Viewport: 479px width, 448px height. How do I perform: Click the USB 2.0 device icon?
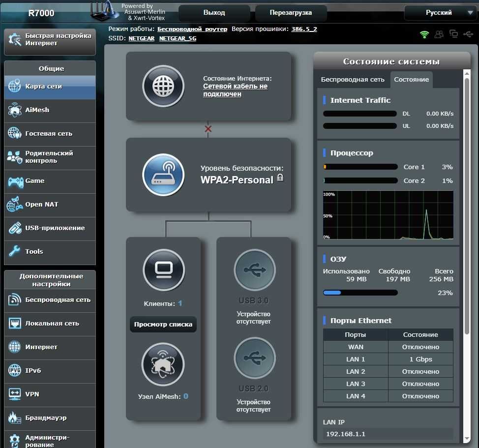pos(254,358)
